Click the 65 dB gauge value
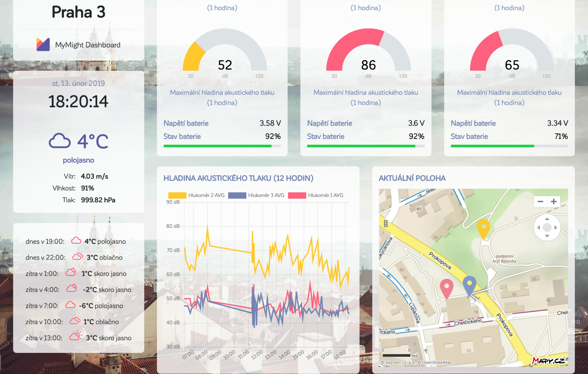Screen dimensions: 588x374 click(512, 65)
